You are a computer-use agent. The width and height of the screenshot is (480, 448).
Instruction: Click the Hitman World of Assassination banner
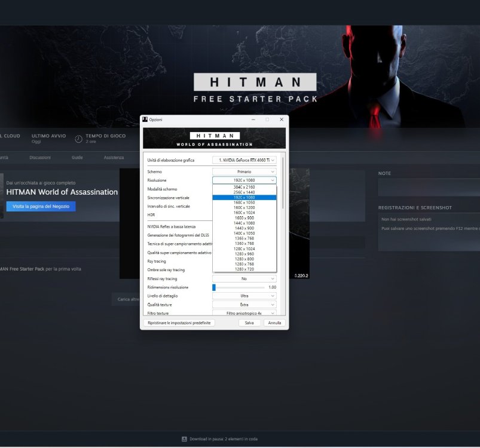pyautogui.click(x=214, y=138)
